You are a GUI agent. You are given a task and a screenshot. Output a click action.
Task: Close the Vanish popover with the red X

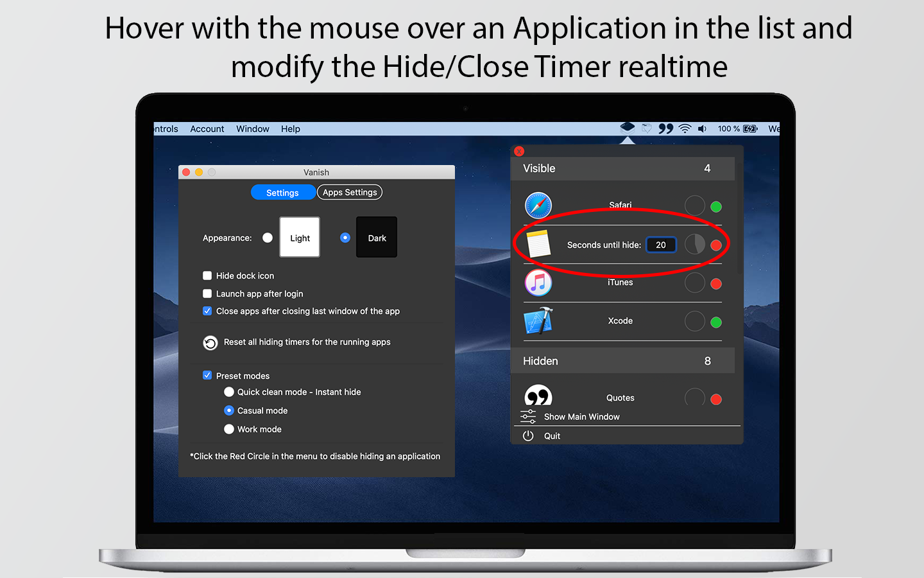coord(519,152)
